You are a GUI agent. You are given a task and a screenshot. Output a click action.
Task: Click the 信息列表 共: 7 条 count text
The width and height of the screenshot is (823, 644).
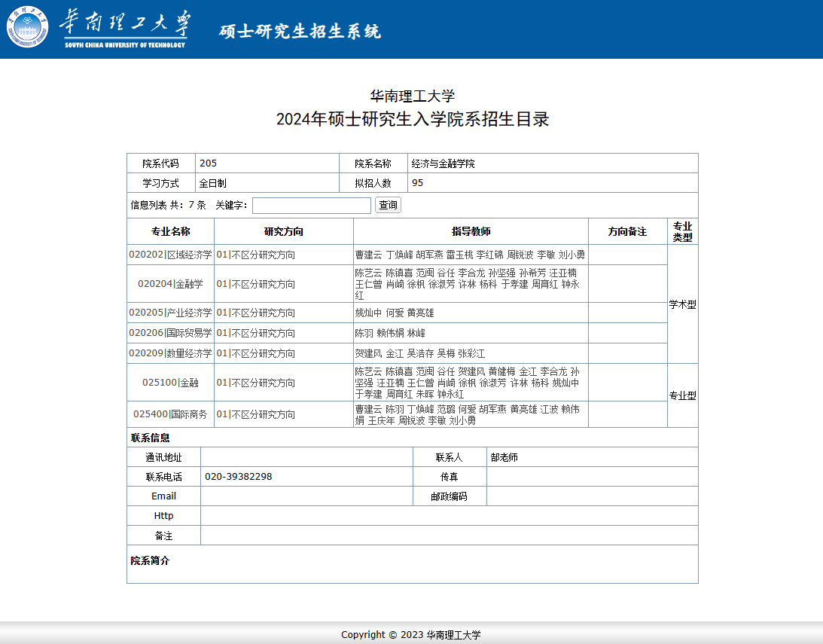click(x=168, y=205)
